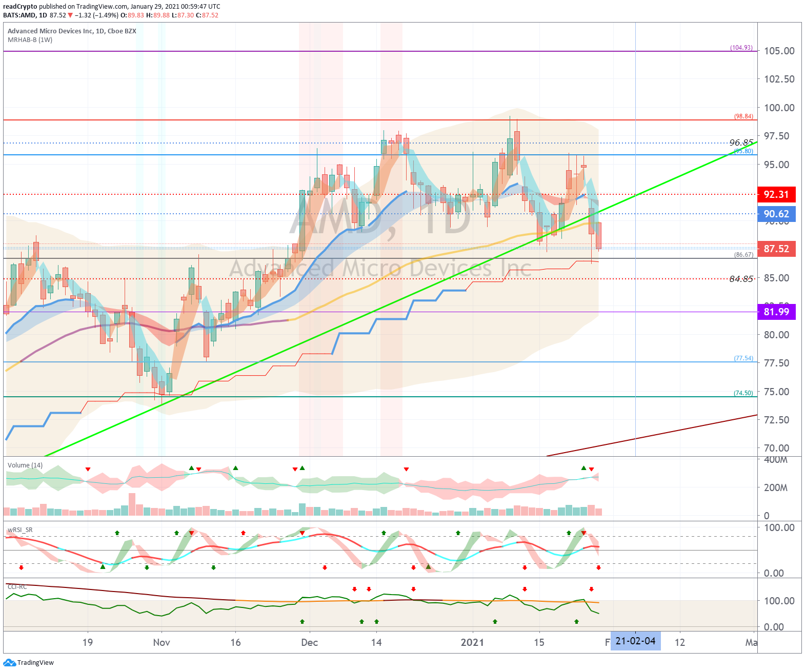Click the 96.85 dotted level label
The image size is (805, 672).
pos(741,142)
